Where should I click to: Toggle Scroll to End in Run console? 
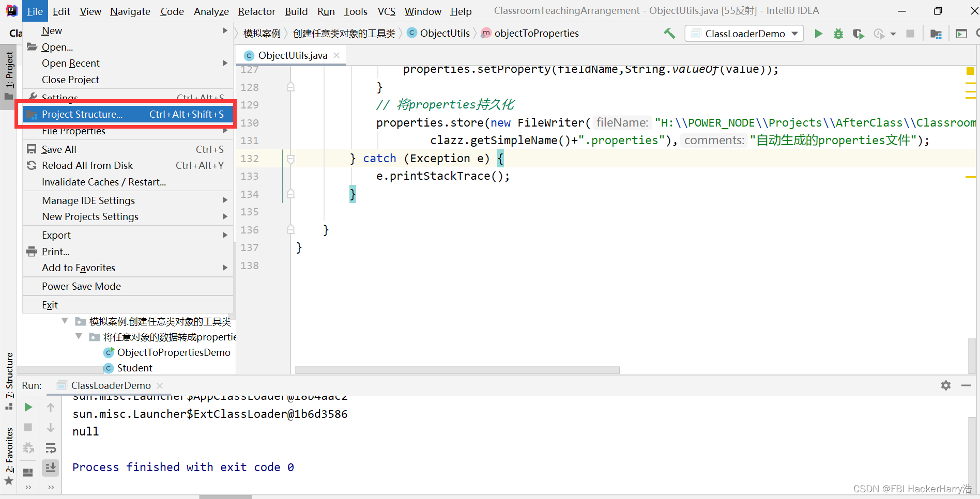point(51,468)
